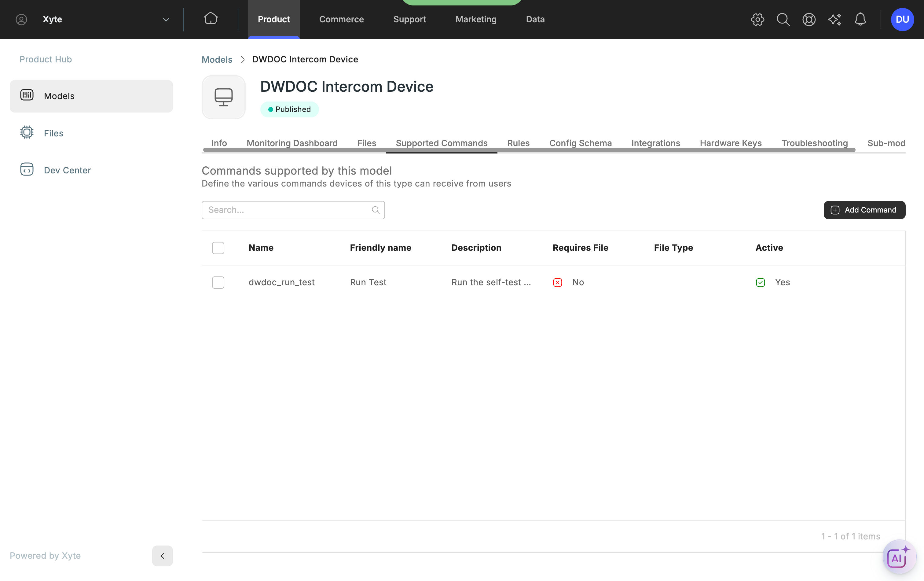Open the Support menu
The image size is (924, 581).
pos(409,19)
